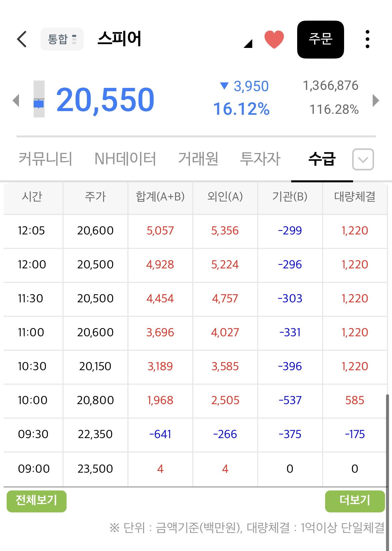Click the 대량체결 column header
Image resolution: width=392 pixels, height=551 pixels.
355,197
